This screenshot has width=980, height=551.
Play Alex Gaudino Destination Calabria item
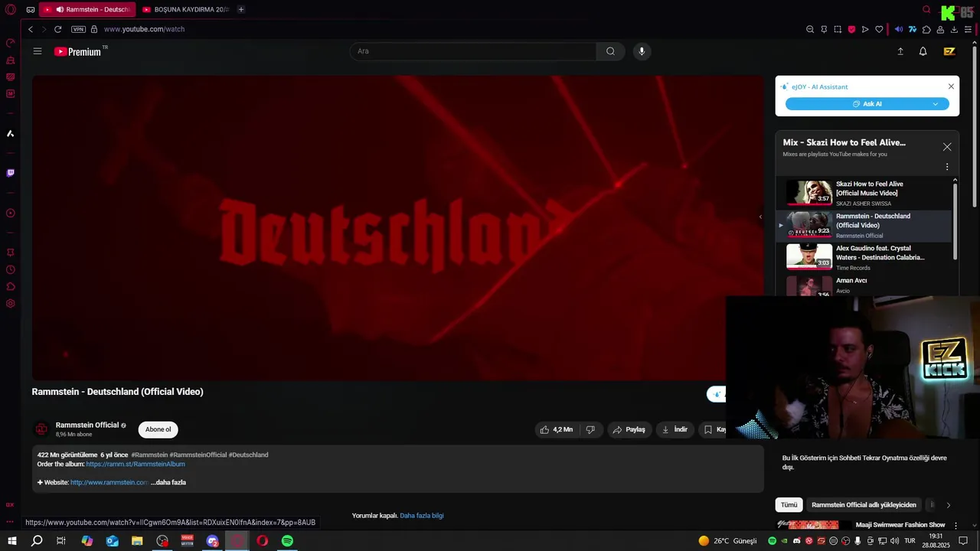coord(865,258)
